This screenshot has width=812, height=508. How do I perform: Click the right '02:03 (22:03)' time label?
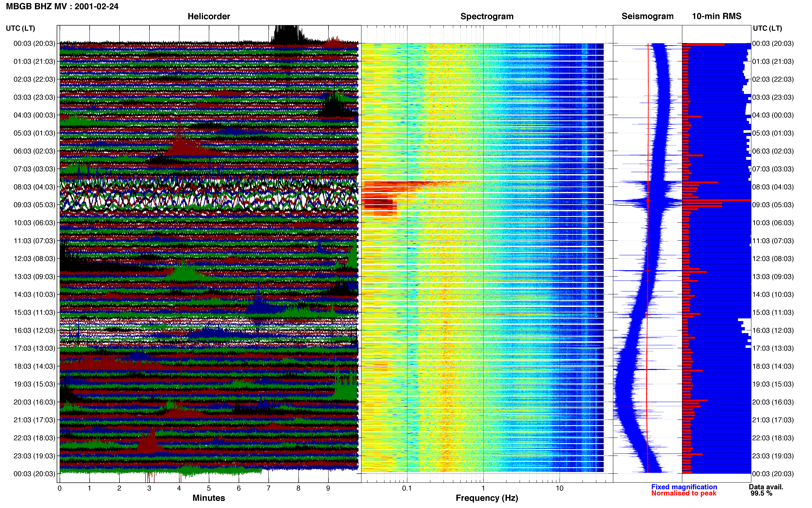click(773, 79)
